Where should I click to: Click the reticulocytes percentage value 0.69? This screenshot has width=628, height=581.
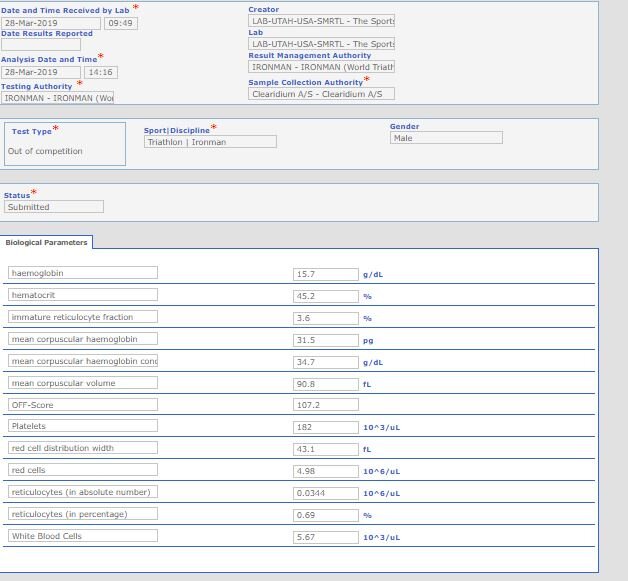326,515
